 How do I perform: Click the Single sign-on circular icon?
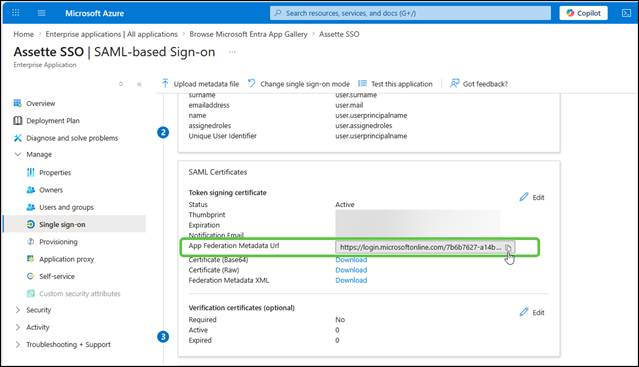tap(31, 224)
